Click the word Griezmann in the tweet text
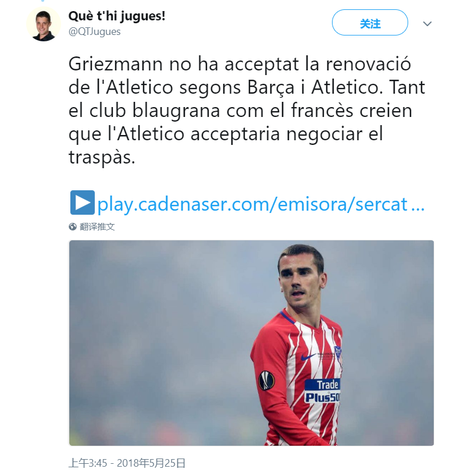 coord(116,64)
